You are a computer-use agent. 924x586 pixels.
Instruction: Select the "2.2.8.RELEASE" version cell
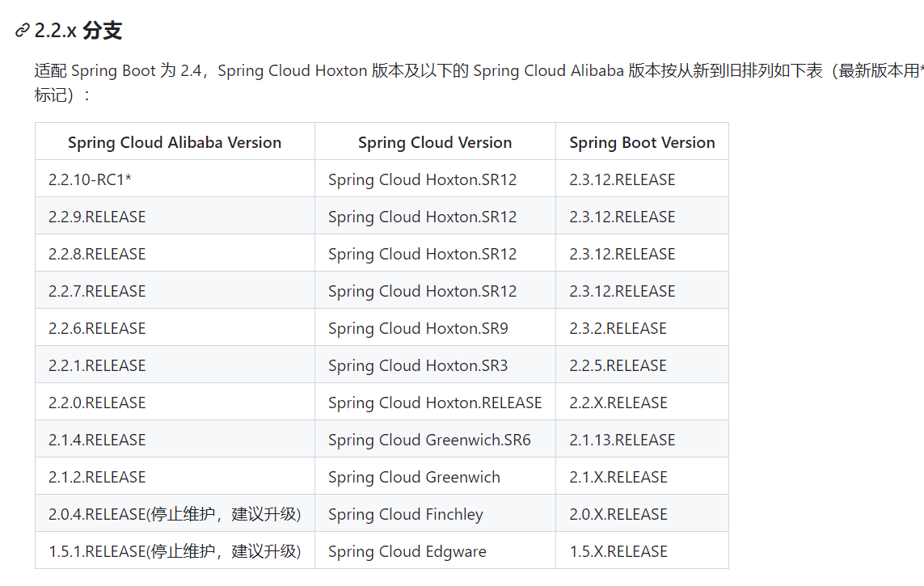pyautogui.click(x=175, y=253)
